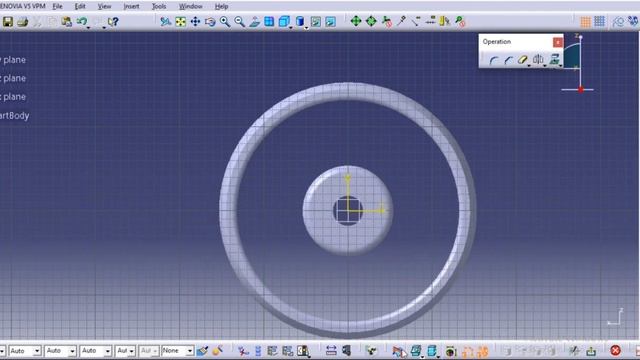
Task: Select the Trim eraser tool in Operation
Action: [x=522, y=60]
